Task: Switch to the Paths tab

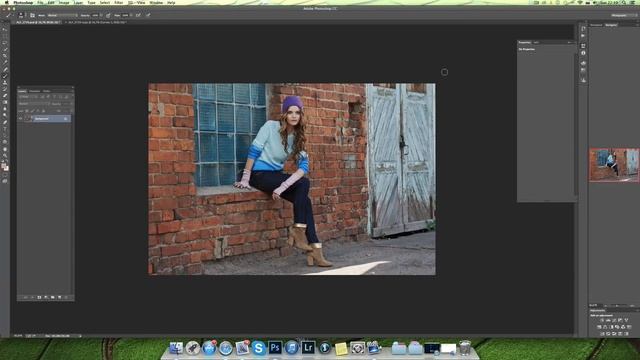Action: (47, 91)
